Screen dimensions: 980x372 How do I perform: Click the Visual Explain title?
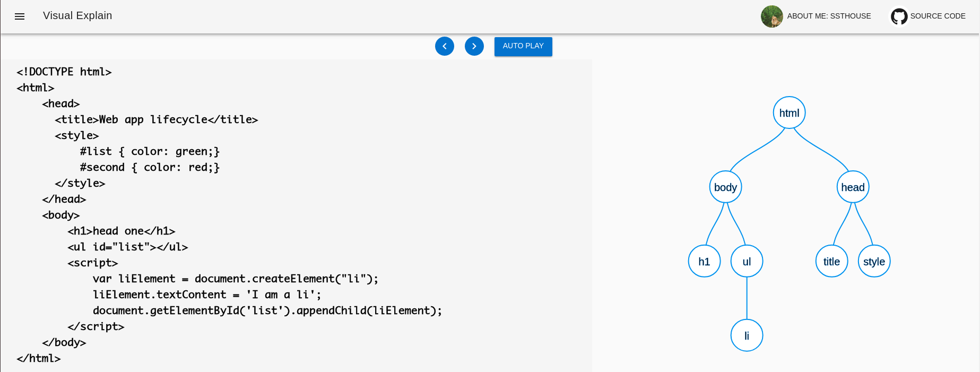point(77,16)
